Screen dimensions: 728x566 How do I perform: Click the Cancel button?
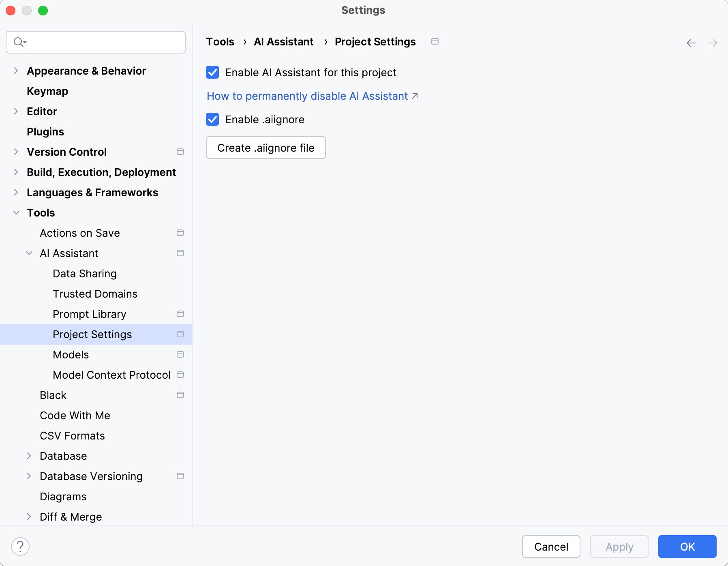[x=551, y=547]
